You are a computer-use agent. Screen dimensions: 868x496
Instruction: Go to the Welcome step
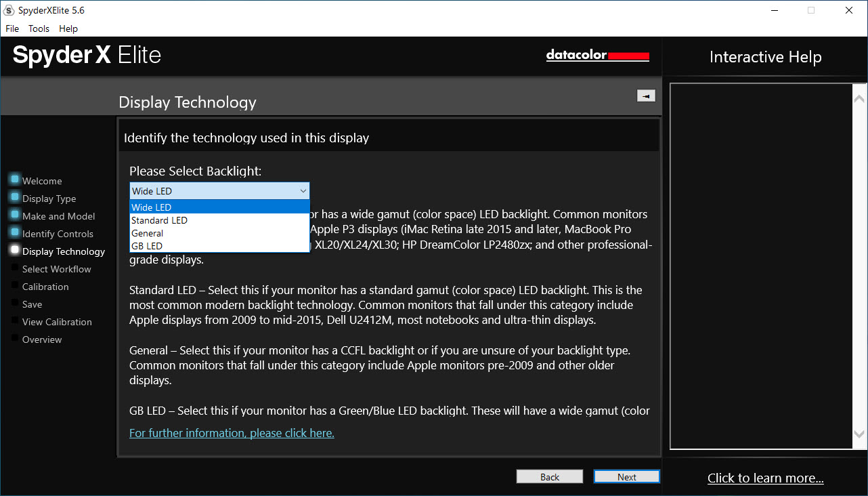coord(42,181)
